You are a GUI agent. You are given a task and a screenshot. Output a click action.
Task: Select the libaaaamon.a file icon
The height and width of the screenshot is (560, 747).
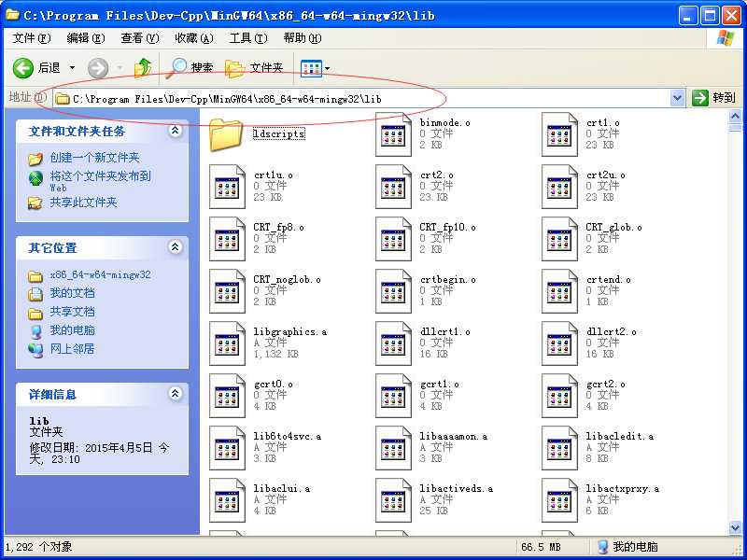393,448
